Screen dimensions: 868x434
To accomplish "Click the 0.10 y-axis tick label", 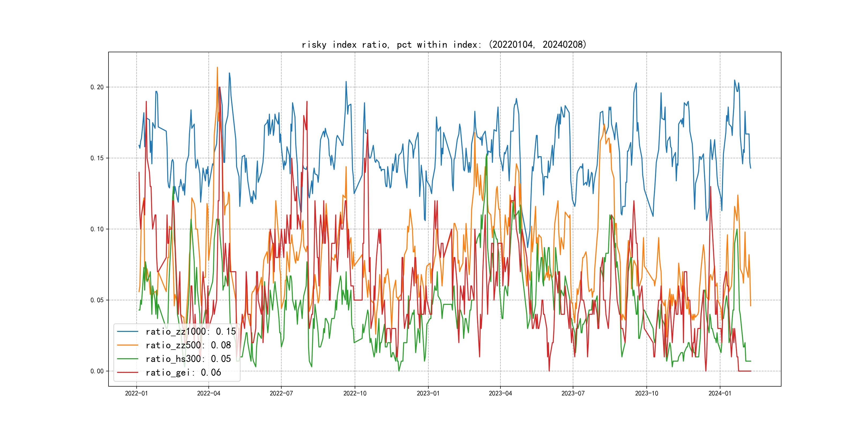I will coord(97,229).
